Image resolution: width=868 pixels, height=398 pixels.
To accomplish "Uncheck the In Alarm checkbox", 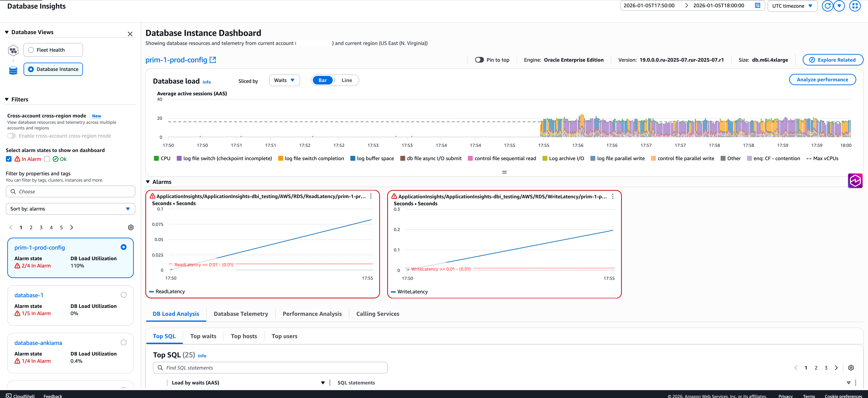I will 9,159.
